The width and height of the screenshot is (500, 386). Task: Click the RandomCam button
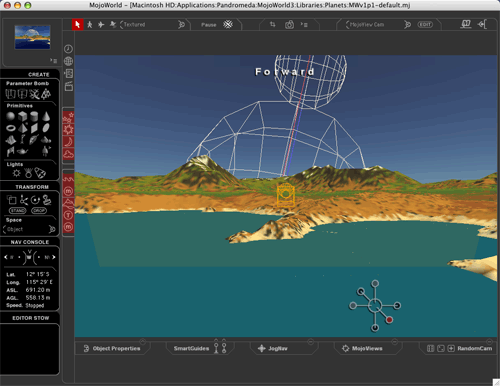pyautogui.click(x=474, y=349)
